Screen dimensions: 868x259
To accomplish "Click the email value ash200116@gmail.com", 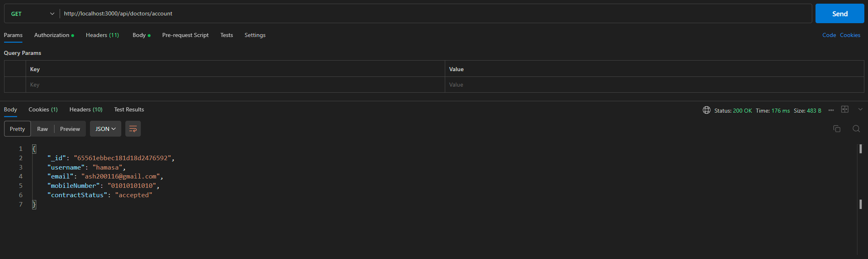I will coord(120,176).
